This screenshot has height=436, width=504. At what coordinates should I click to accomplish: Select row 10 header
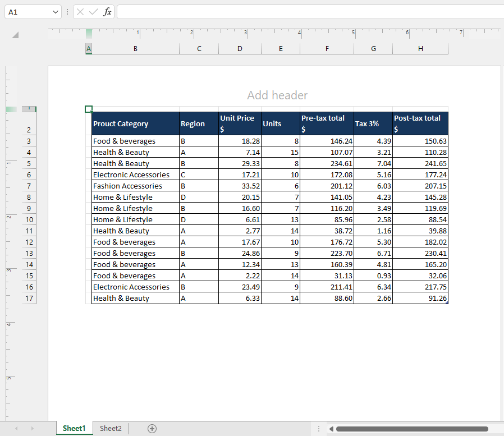(29, 219)
